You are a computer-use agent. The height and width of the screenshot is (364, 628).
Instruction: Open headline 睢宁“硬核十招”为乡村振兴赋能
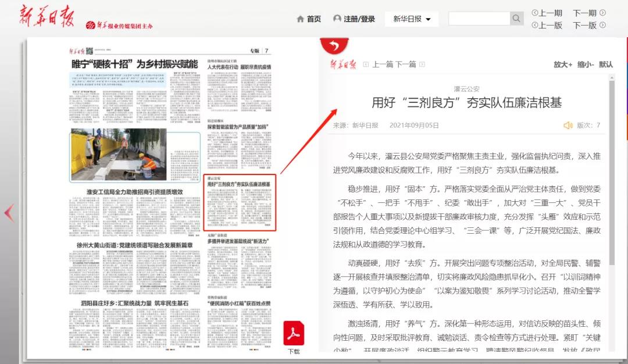[134, 64]
